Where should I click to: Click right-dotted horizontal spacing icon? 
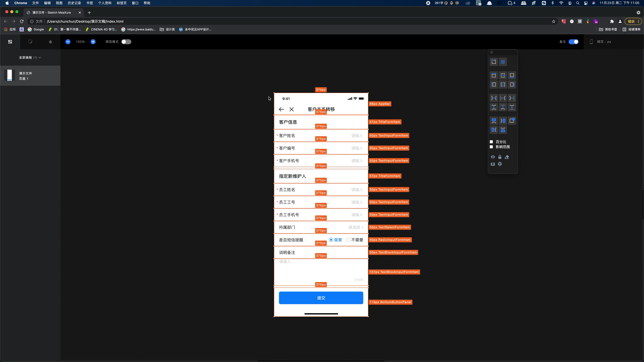coord(512,98)
